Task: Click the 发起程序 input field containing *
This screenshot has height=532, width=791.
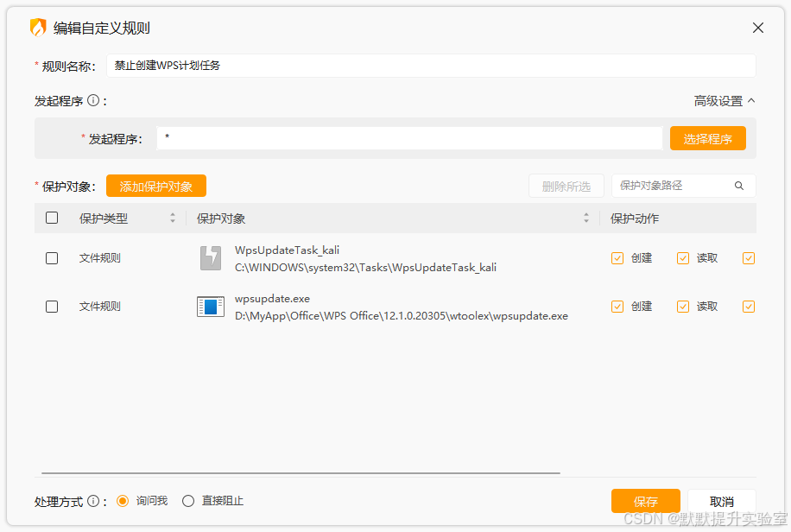Action: (x=409, y=138)
